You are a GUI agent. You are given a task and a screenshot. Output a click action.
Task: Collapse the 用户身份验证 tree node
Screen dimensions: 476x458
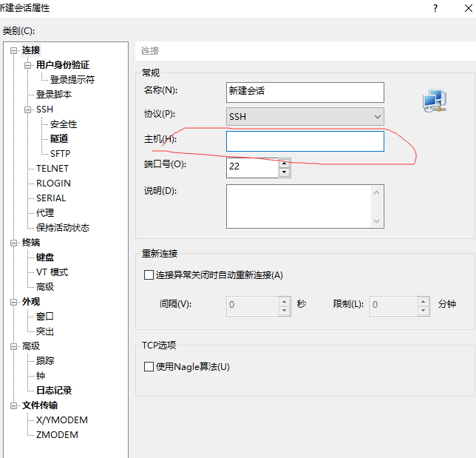click(x=28, y=65)
